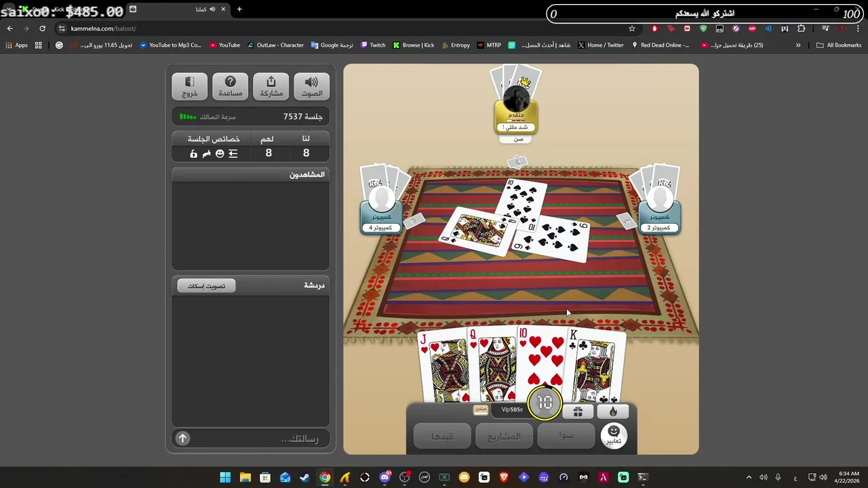Screen dimensions: 868x488
Task: Open a new browser tab
Action: [239, 9]
